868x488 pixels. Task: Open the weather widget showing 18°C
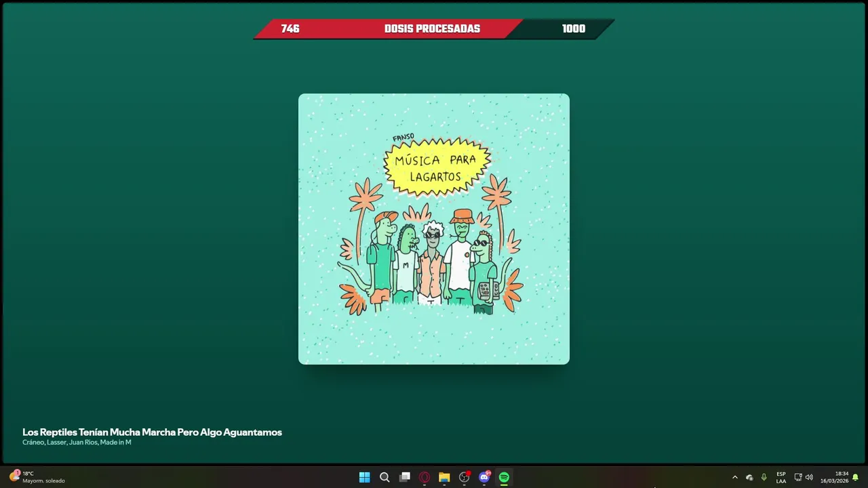(37, 477)
